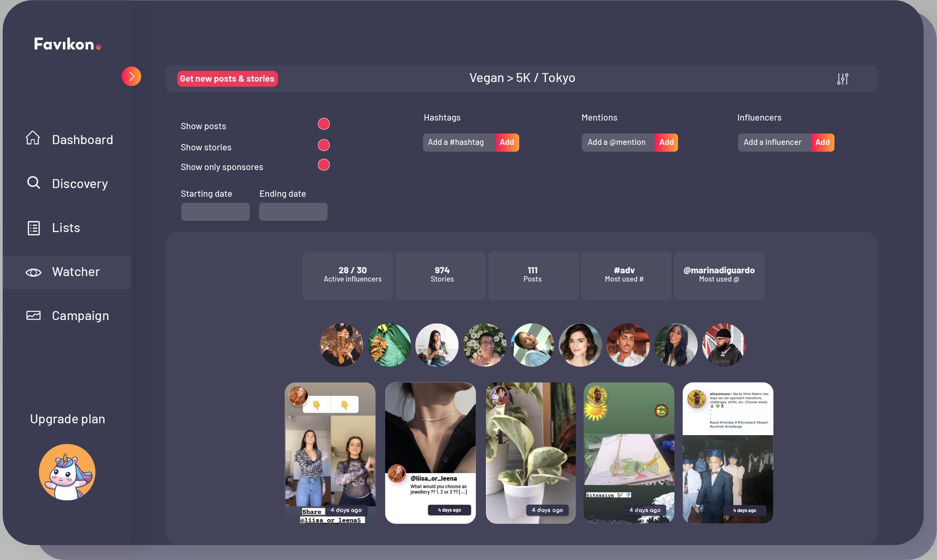Enable the Show posts toggle
Viewport: 937px width, 560px height.
point(323,124)
